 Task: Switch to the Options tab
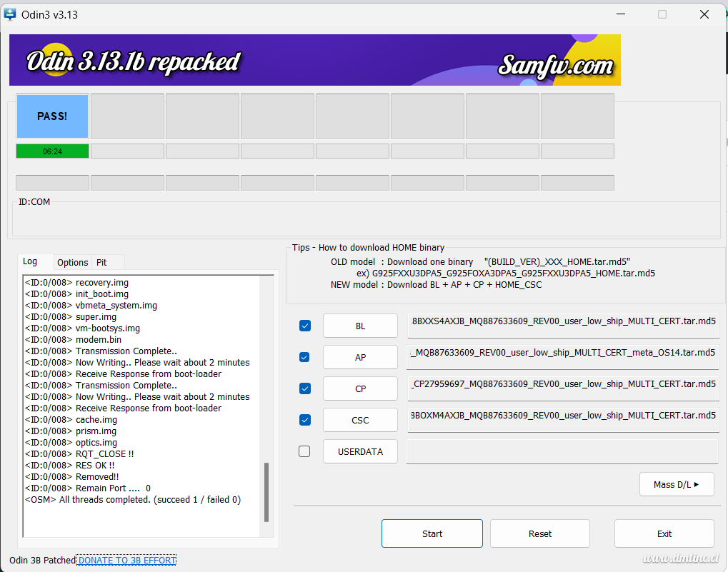[73, 262]
